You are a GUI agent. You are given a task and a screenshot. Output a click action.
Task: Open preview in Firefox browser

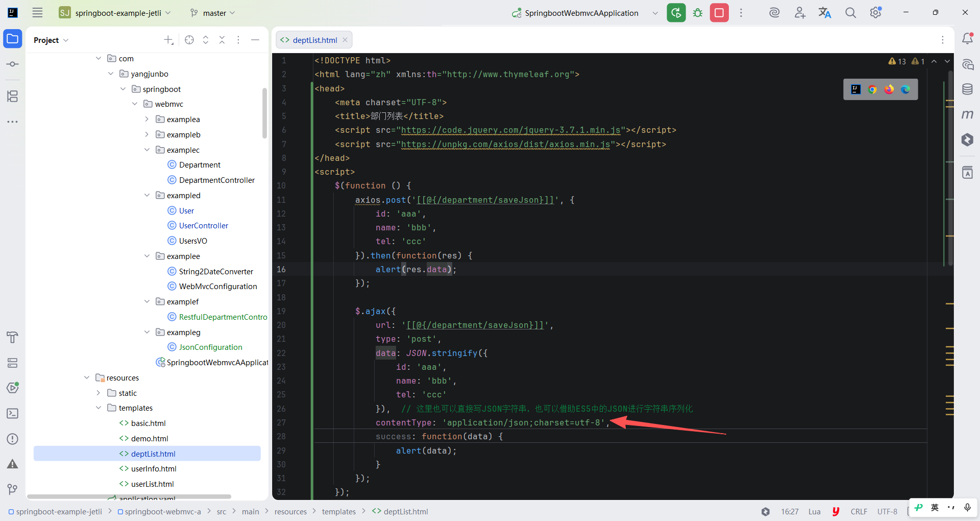889,89
